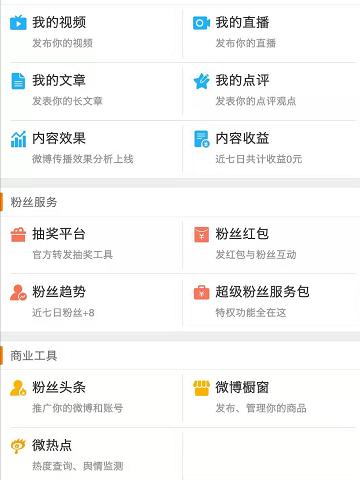Tap the 我的直播 camera icon
Screen dimensions: 360x480
point(201,23)
